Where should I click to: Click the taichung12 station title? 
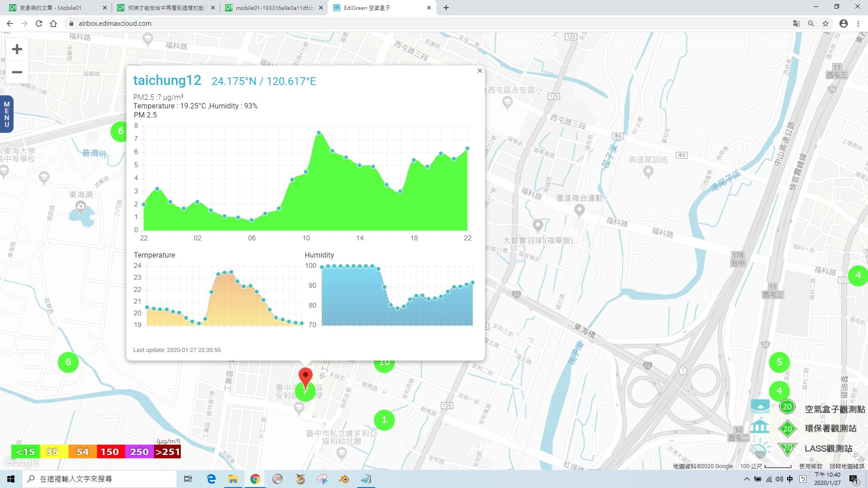167,80
